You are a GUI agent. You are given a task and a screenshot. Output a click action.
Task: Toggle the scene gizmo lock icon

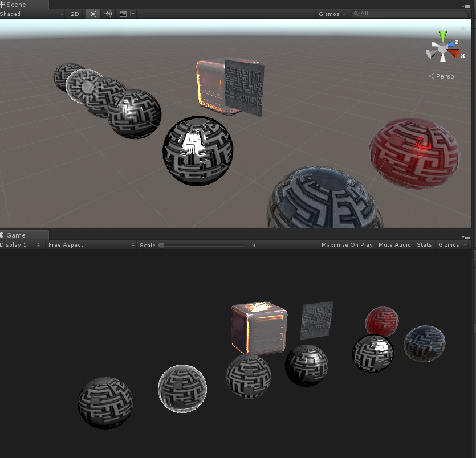click(462, 28)
